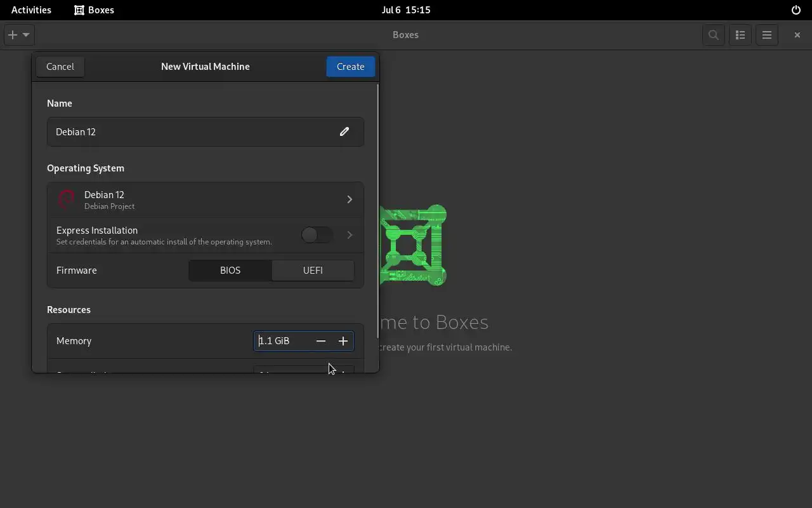812x508 pixels.
Task: Click the clock showing Jul 6 15:15
Action: 406,10
